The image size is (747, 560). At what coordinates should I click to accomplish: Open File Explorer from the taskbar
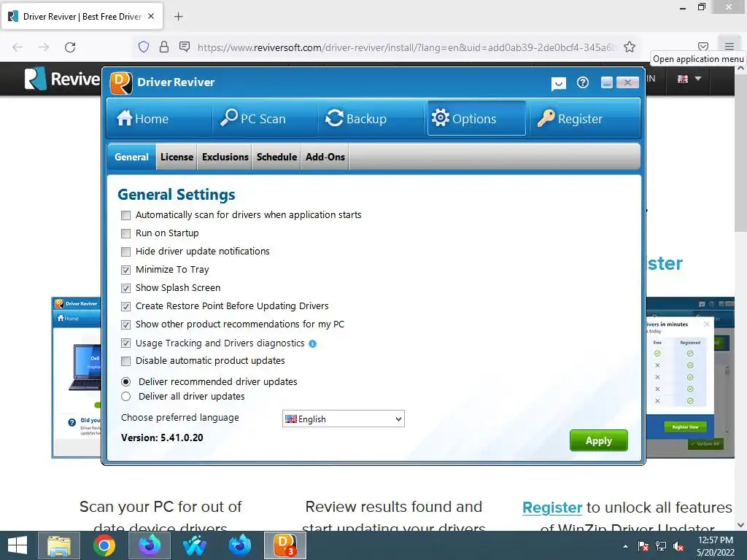point(59,545)
